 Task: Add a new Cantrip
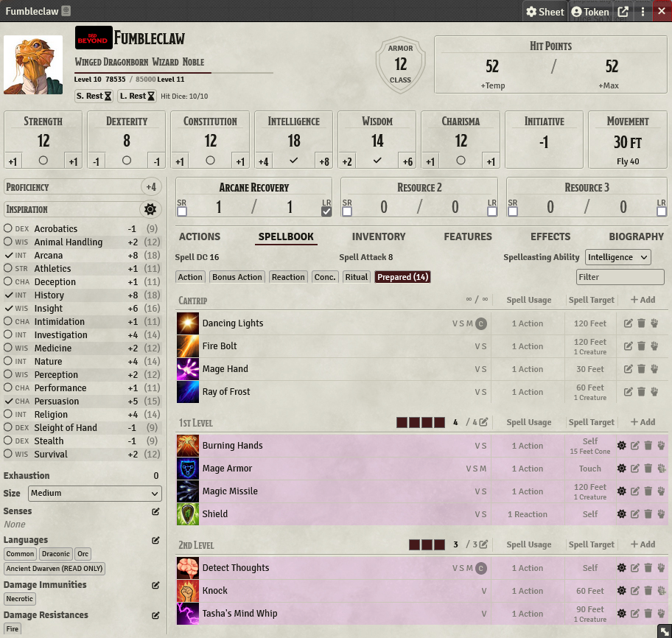click(x=643, y=300)
